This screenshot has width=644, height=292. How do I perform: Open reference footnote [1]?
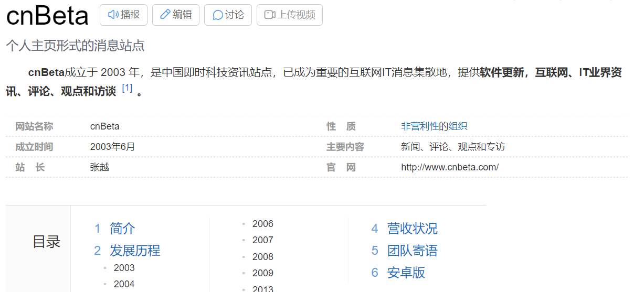(127, 88)
